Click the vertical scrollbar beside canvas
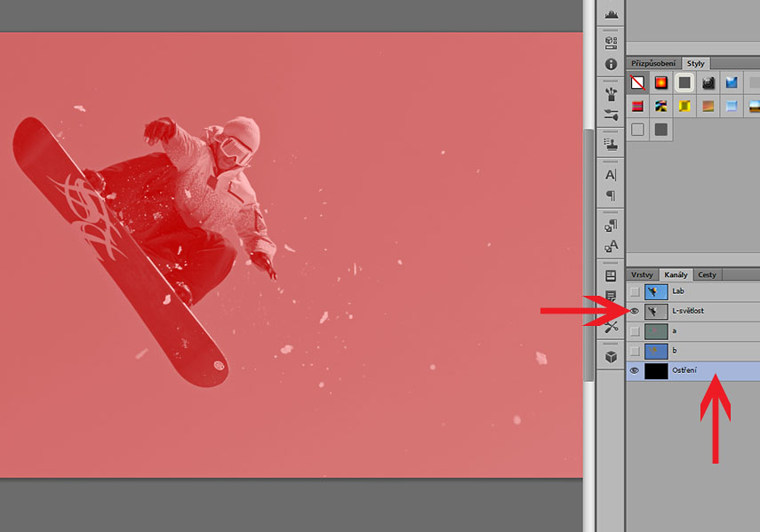 [588, 255]
